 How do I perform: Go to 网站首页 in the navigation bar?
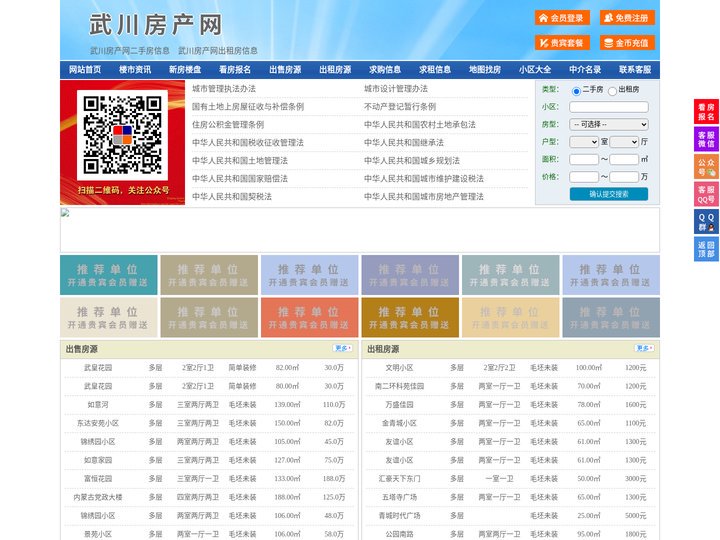tap(85, 70)
